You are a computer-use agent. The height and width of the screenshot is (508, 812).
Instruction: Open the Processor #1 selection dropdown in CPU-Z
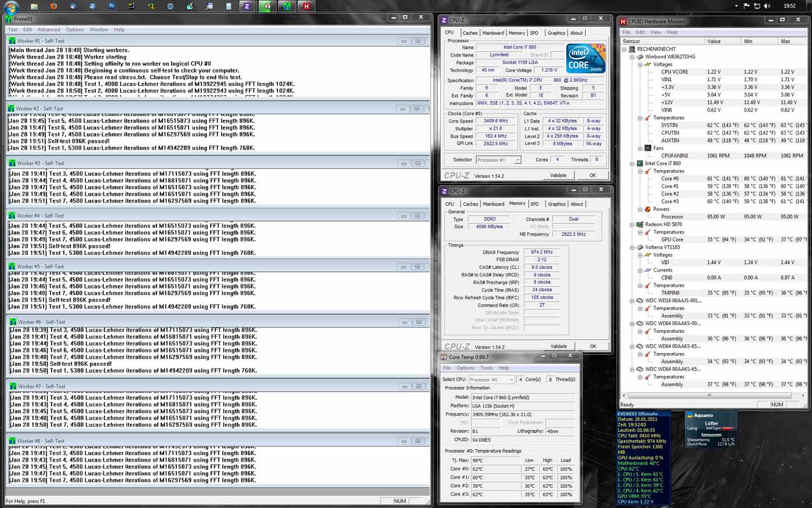[498, 160]
